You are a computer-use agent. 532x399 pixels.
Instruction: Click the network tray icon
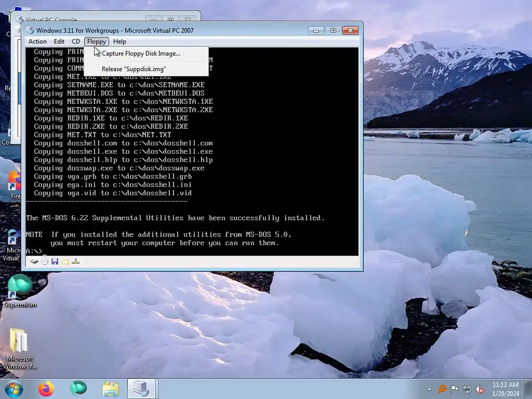pos(467,389)
